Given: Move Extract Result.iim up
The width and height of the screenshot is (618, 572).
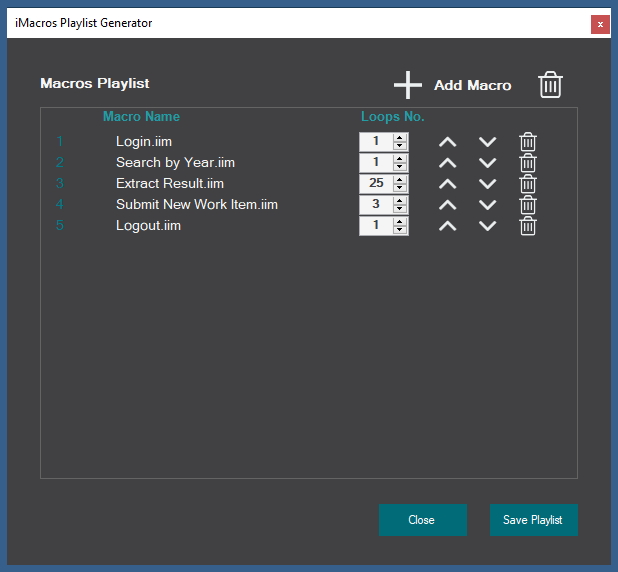Looking at the screenshot, I should (x=448, y=184).
